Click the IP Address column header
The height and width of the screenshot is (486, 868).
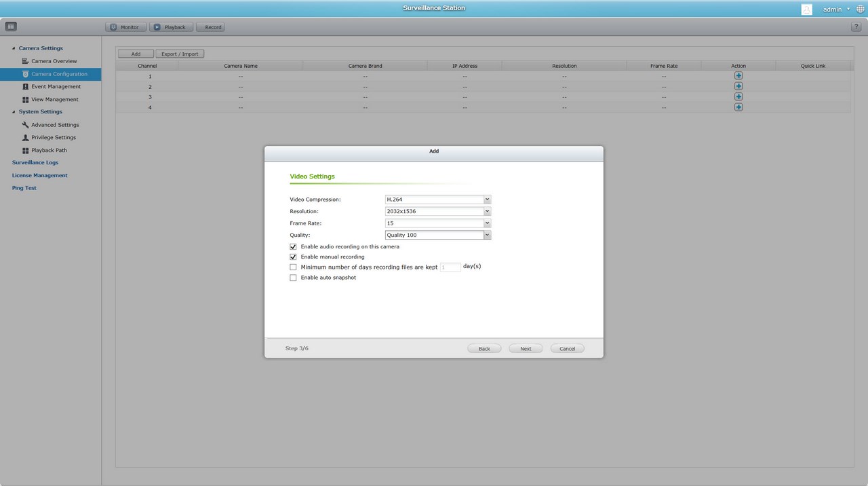465,66
